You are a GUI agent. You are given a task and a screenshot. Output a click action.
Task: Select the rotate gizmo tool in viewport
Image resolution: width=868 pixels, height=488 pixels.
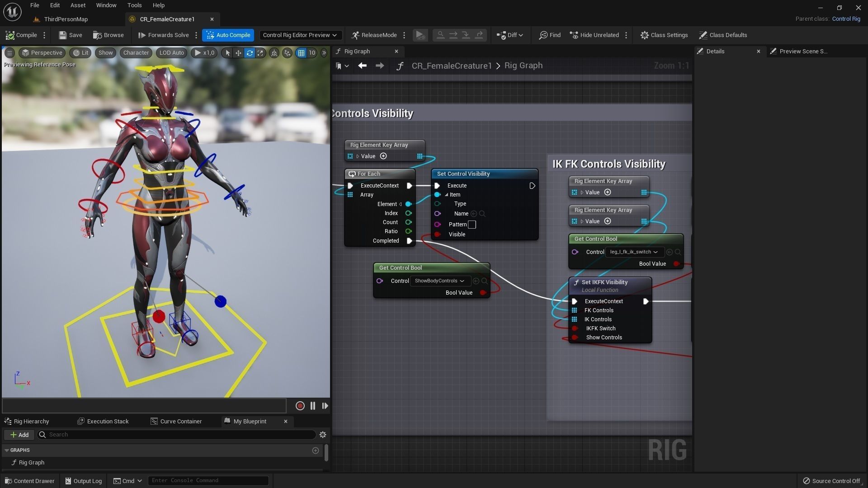coord(250,53)
